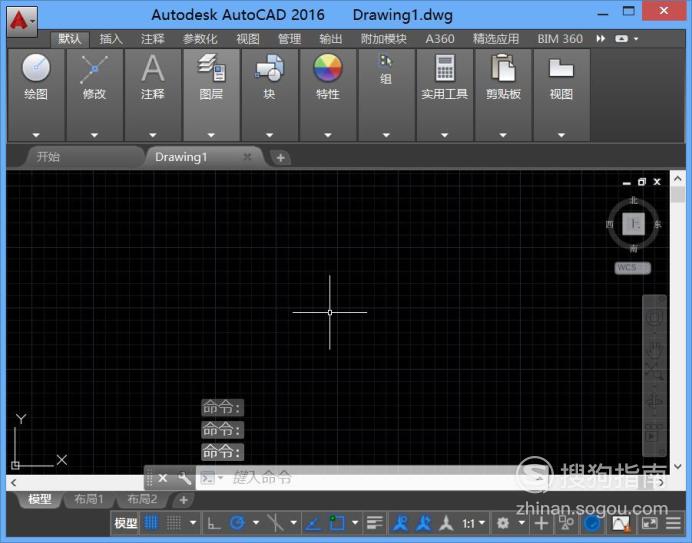Open the snap settings dropdown arrow
The height and width of the screenshot is (543, 692).
193,523
